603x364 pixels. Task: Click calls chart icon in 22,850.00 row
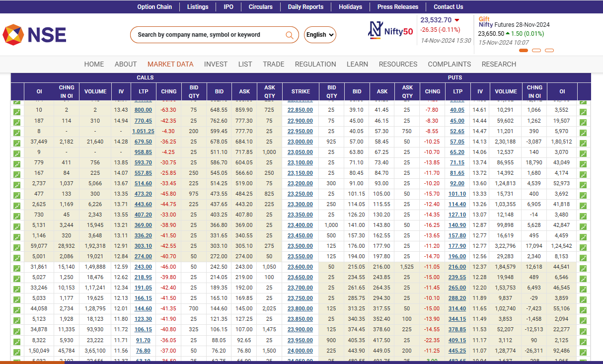coord(17,112)
